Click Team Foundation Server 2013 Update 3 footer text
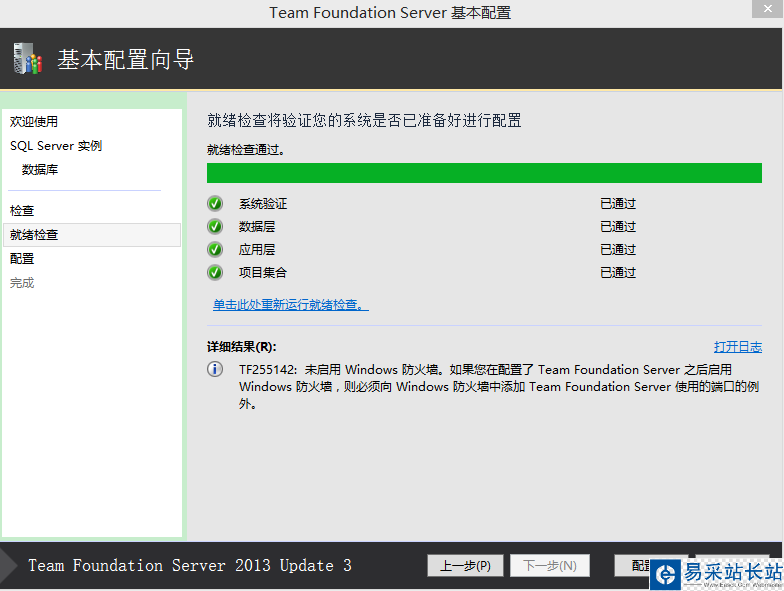 [190, 565]
